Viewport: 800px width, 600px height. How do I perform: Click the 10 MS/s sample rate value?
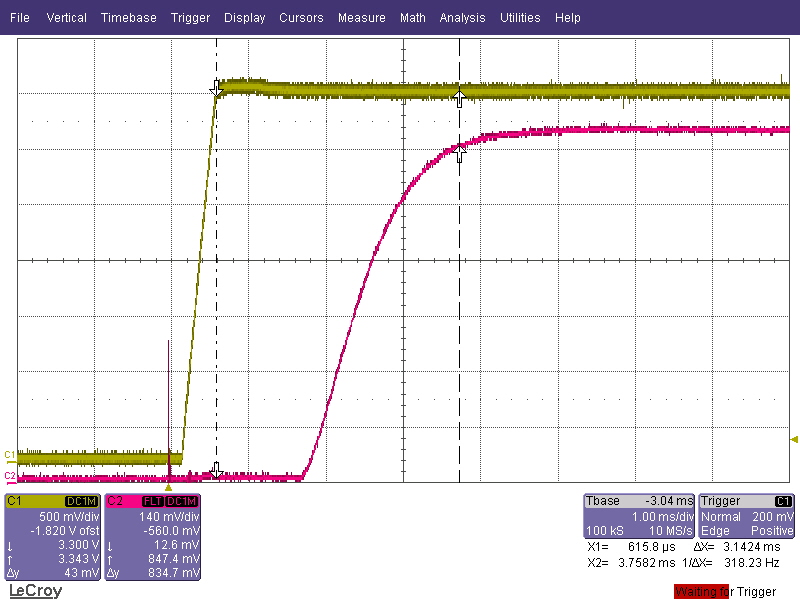[x=670, y=531]
